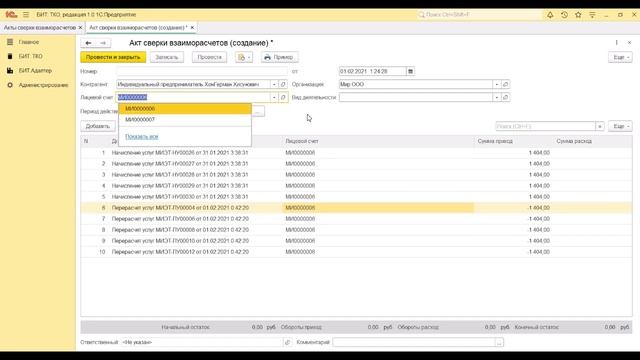
Task: Open Администрирование section in sidebar
Action: pyautogui.click(x=43, y=85)
